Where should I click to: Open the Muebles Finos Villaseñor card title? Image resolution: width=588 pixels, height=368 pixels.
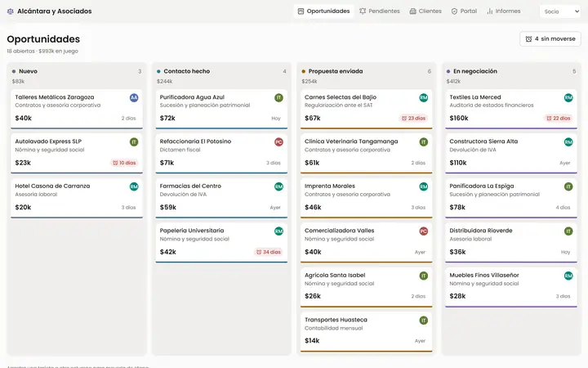click(x=484, y=275)
